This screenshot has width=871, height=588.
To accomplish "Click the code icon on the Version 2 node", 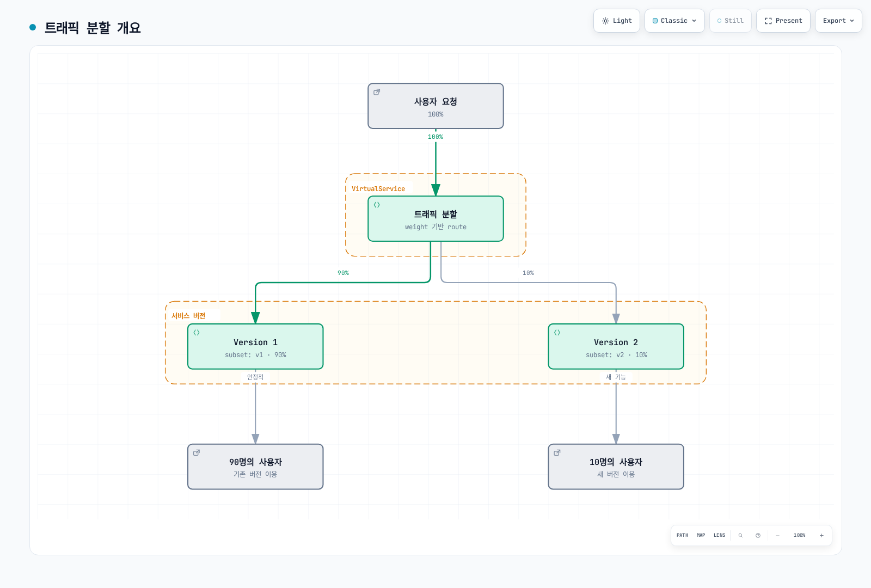I will [557, 332].
